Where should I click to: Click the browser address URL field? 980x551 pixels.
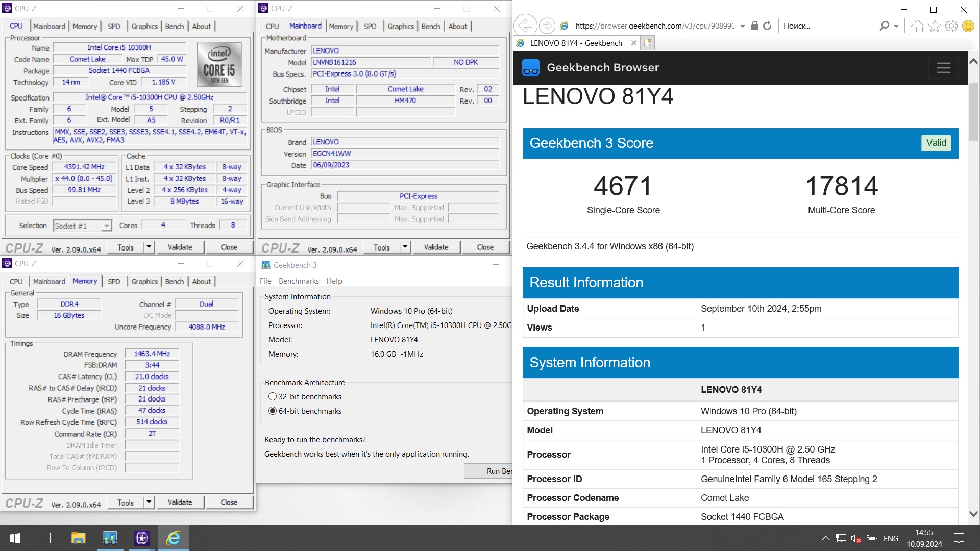click(654, 26)
